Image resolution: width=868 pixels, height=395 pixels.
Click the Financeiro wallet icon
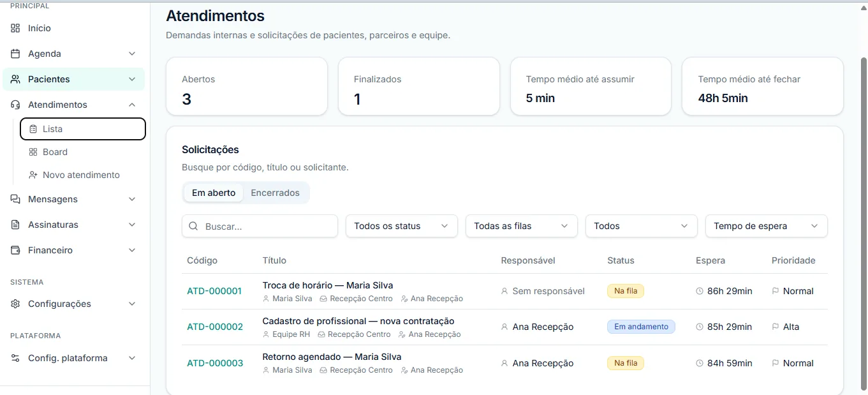click(x=16, y=250)
